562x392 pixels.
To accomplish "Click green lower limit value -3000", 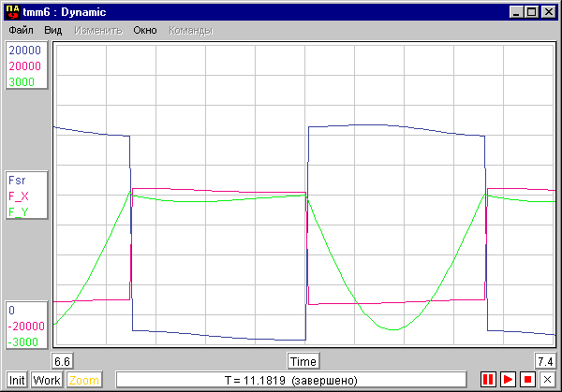I will pyautogui.click(x=22, y=341).
